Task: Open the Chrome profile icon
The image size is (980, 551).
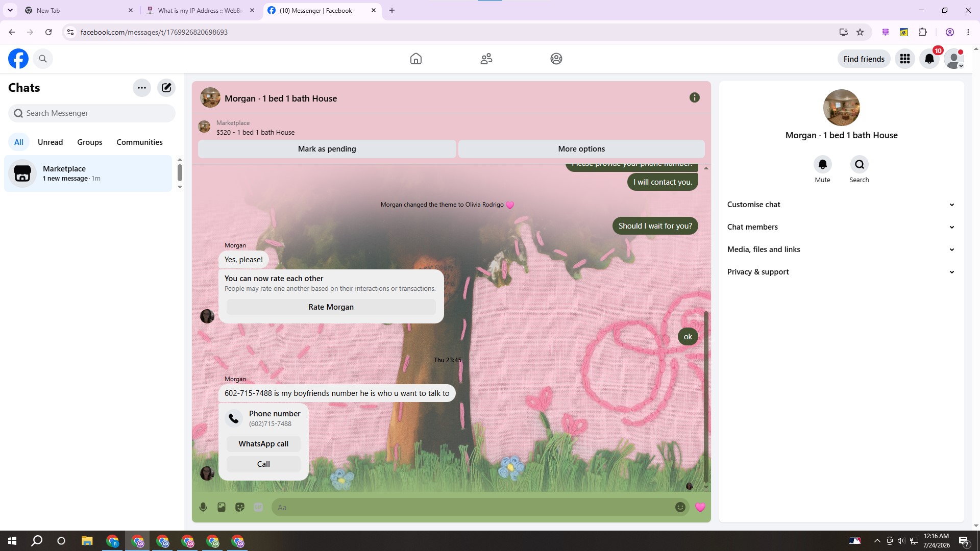Action: (x=950, y=32)
